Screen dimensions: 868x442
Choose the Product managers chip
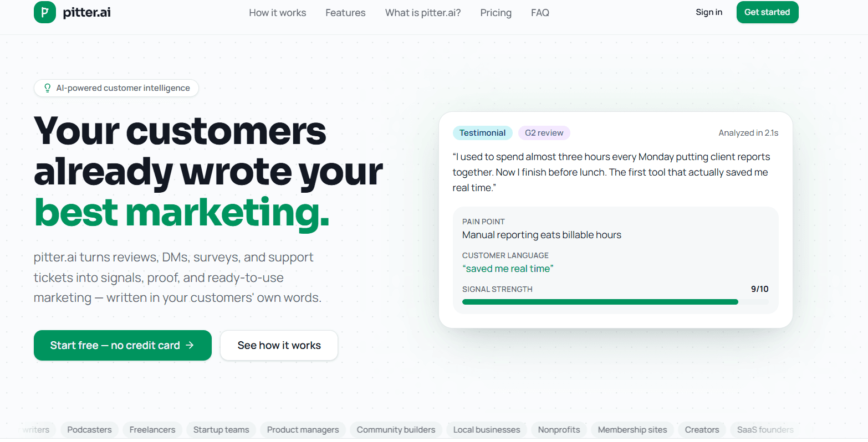pos(303,430)
